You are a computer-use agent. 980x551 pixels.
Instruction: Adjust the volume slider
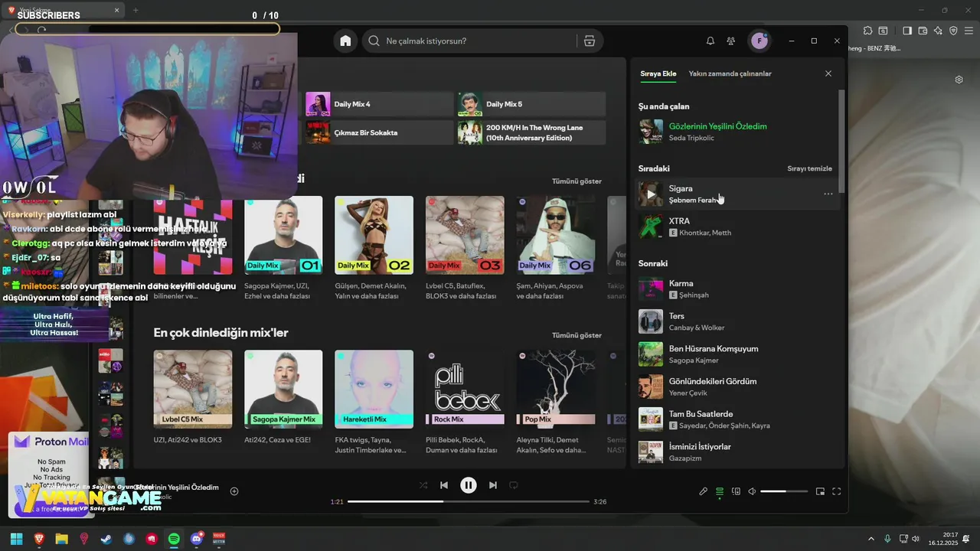click(x=784, y=491)
